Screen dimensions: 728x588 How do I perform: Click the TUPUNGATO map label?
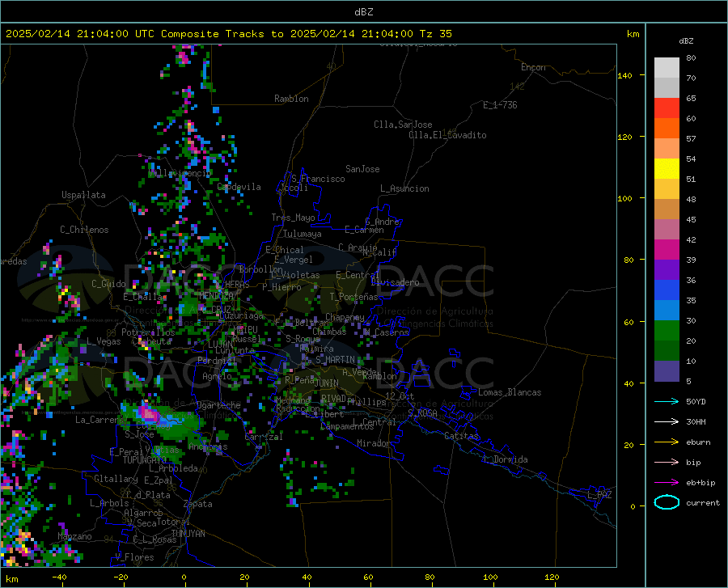145,460
